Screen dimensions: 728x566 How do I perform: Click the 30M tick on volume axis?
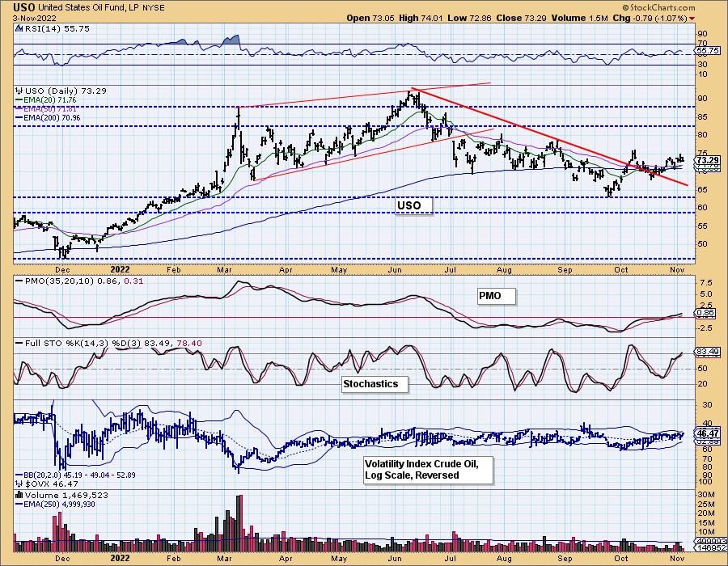[705, 494]
